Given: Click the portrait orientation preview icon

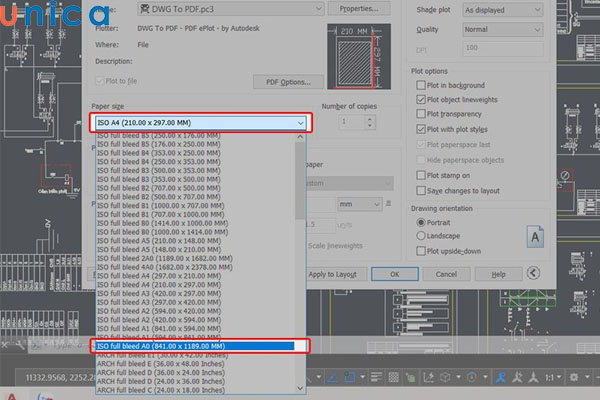Looking at the screenshot, I should [x=535, y=237].
